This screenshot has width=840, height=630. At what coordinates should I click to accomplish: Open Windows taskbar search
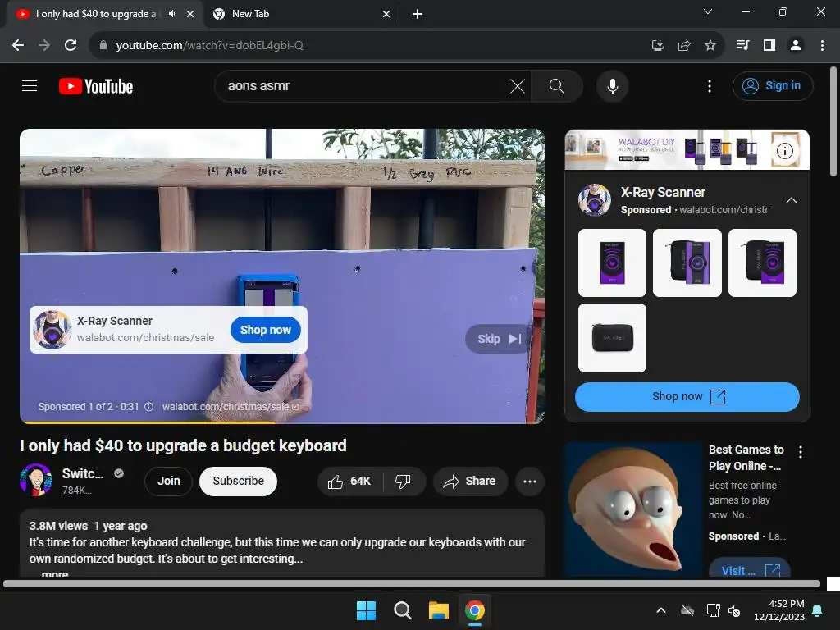tap(402, 610)
